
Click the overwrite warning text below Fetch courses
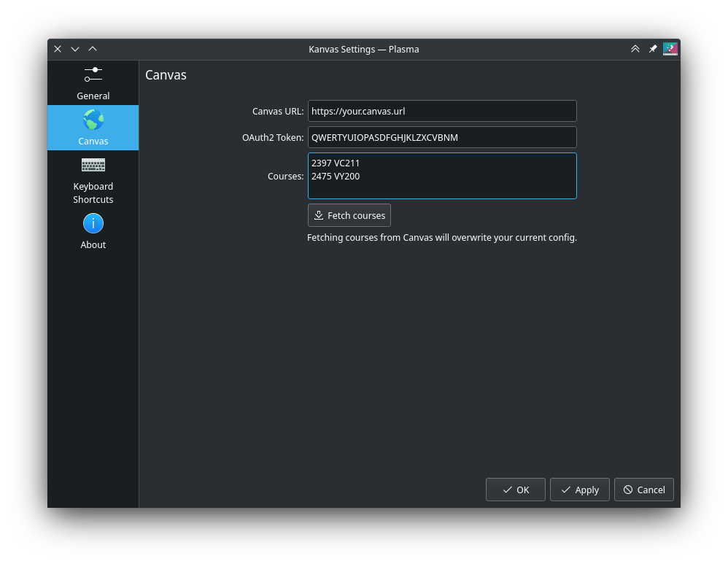(x=442, y=237)
